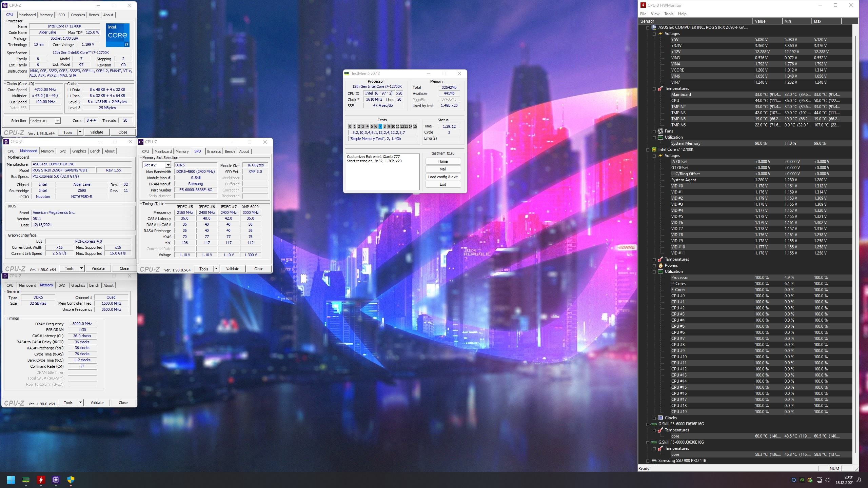The image size is (868, 488).
Task: Click NVIDIA tray icon
Action: click(802, 480)
